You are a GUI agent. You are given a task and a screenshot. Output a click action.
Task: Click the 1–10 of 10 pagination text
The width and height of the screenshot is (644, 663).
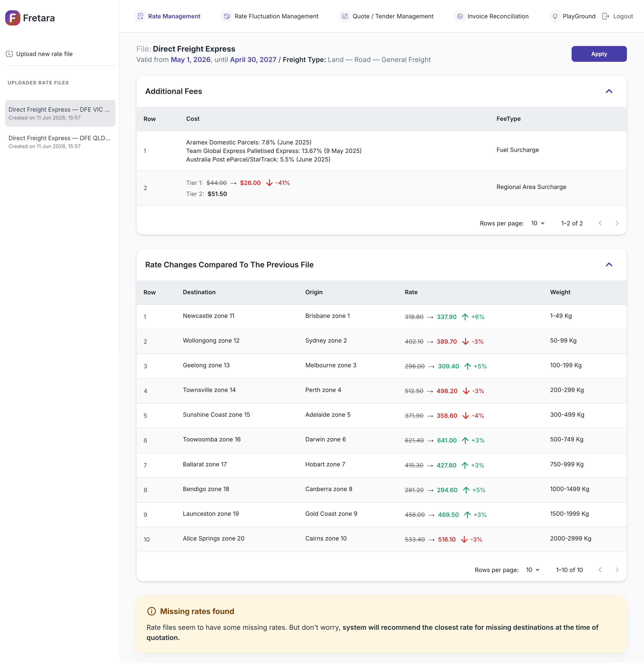point(569,570)
